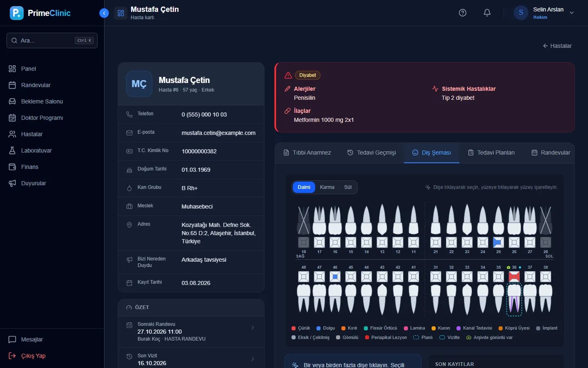
Task: Open the Tedavi Planları tab
Action: click(491, 153)
